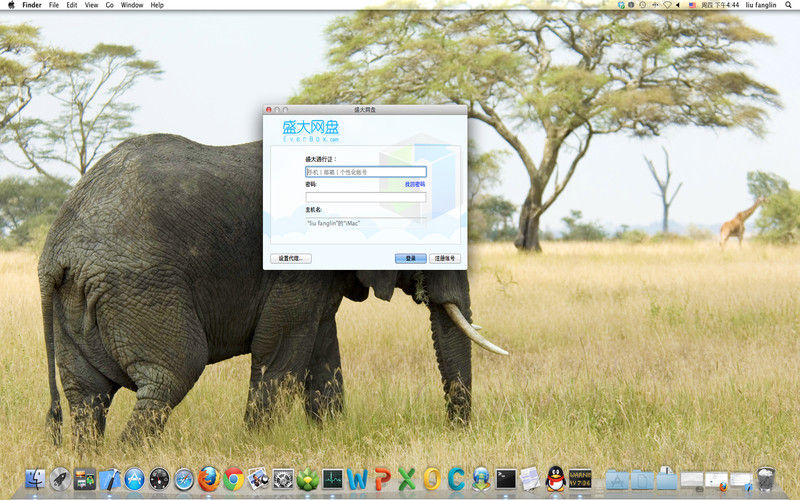Launch the red P app in Dock
The image size is (800, 500).
click(382, 479)
